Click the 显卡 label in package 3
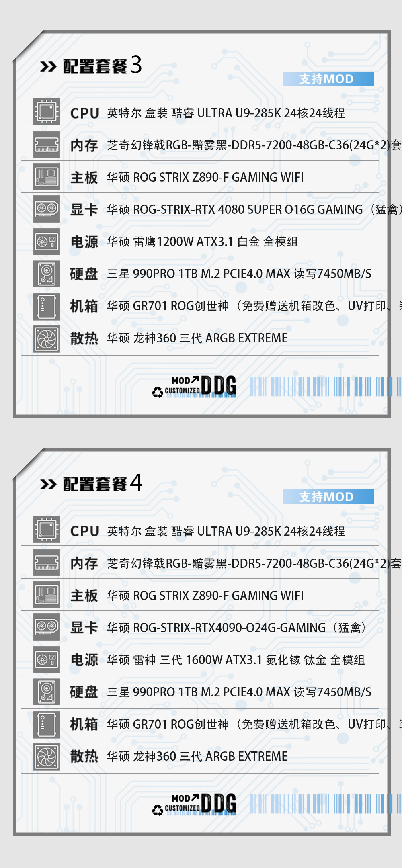This screenshot has width=402, height=868. coord(84,210)
